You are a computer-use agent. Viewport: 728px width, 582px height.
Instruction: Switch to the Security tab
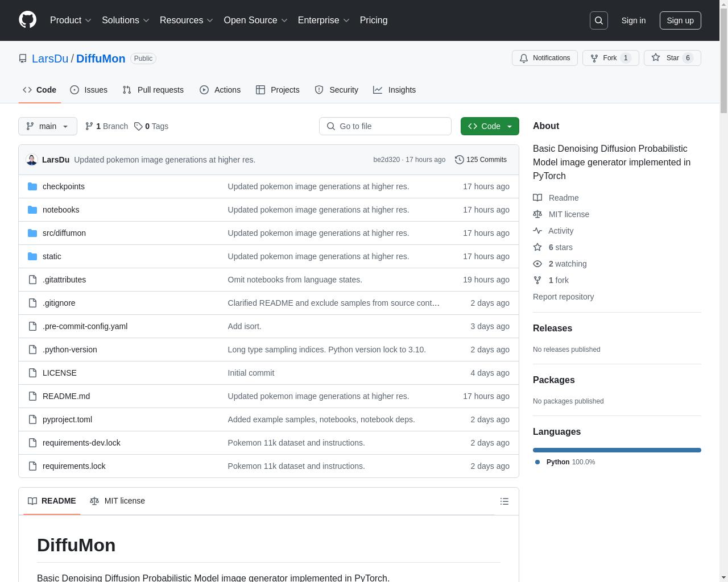(337, 90)
